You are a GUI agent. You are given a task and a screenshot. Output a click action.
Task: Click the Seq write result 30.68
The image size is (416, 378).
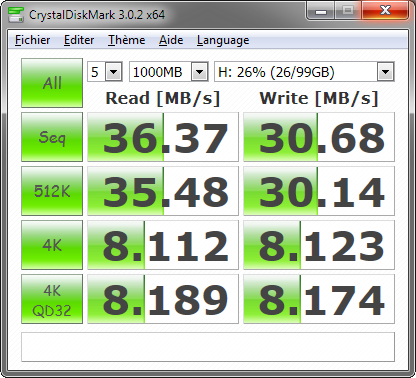pyautogui.click(x=319, y=137)
